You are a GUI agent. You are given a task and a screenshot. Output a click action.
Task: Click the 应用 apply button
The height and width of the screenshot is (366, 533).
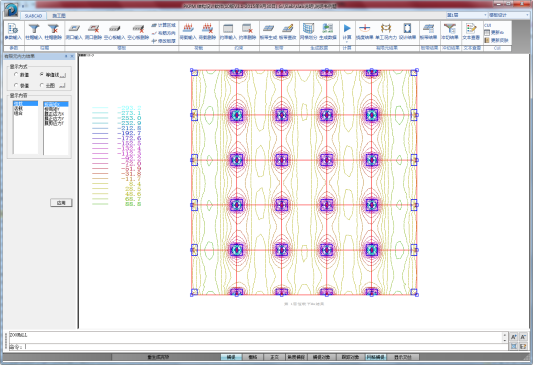point(61,203)
